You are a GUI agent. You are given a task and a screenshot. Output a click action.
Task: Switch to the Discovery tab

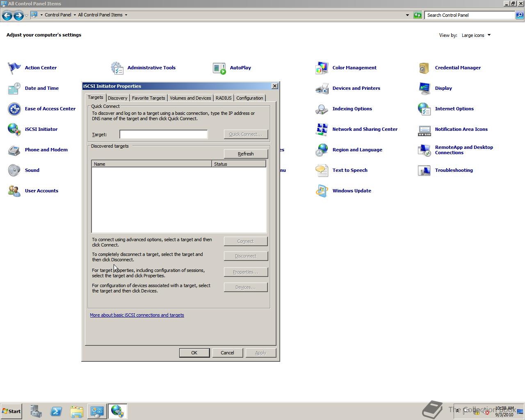tap(118, 98)
